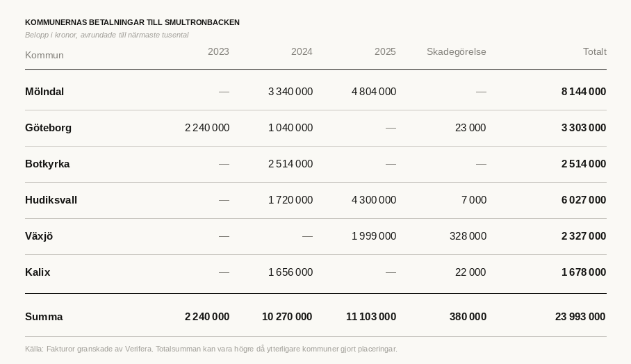
Task: Click the Totalt column header
Action: (594, 52)
